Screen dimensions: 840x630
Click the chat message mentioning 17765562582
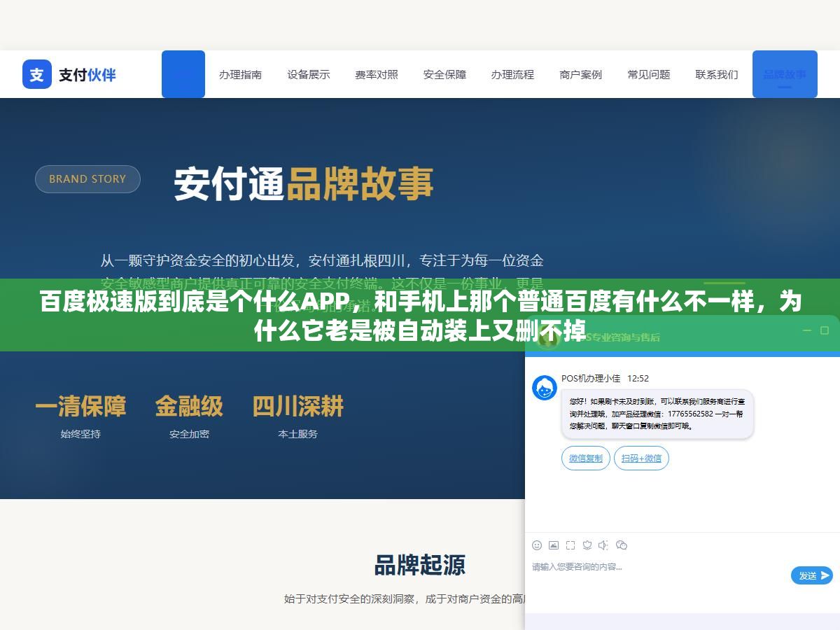coord(657,414)
